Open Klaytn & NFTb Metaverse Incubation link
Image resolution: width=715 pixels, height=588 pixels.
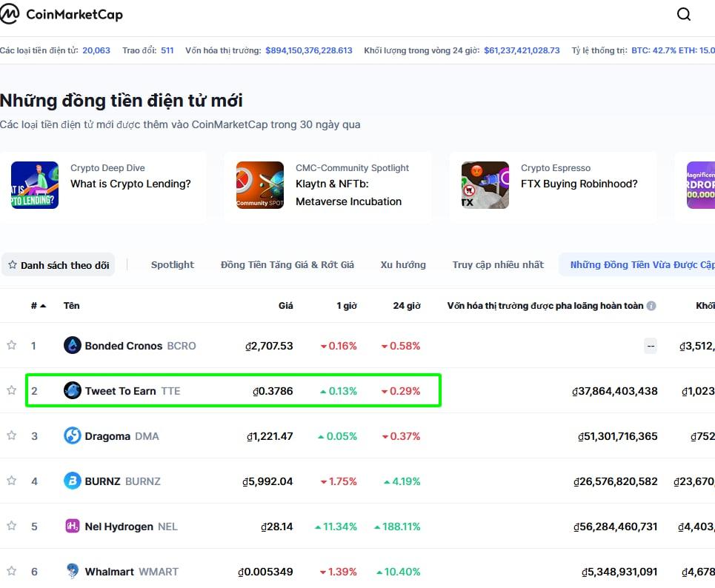click(348, 193)
